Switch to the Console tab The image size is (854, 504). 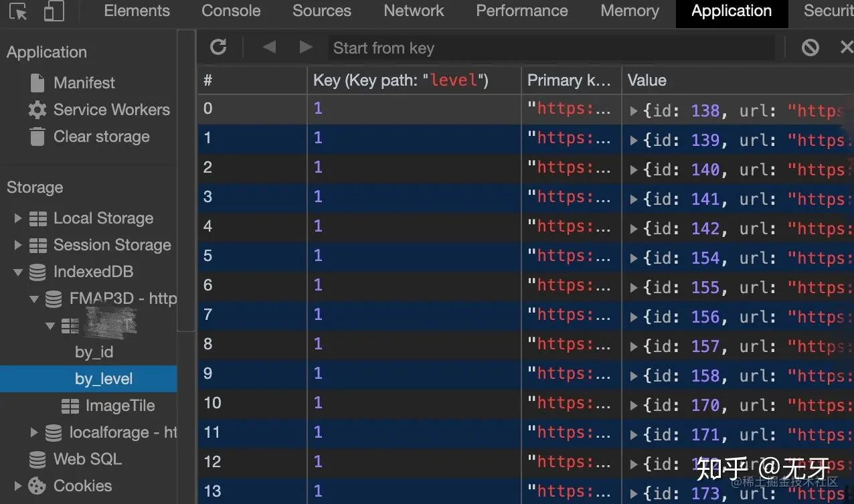231,11
